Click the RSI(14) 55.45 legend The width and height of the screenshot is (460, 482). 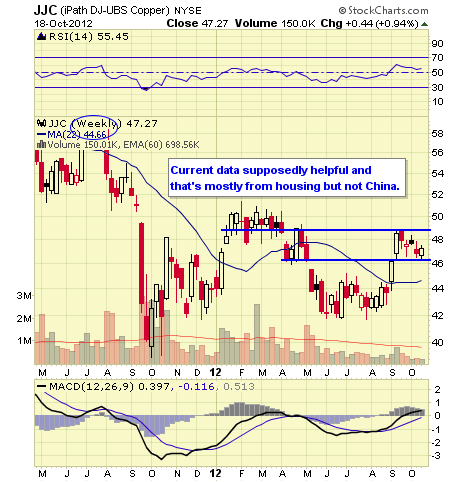89,36
